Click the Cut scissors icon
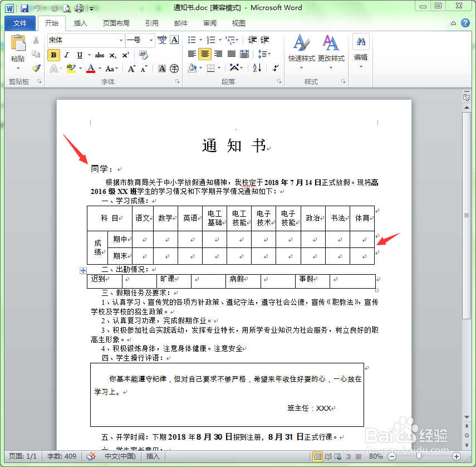 point(36,40)
